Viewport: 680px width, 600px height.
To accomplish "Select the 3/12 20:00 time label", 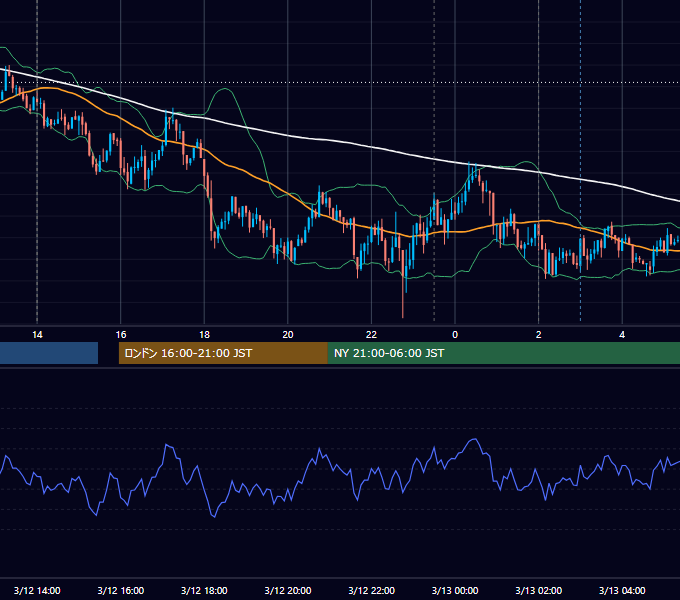I will (x=288, y=590).
